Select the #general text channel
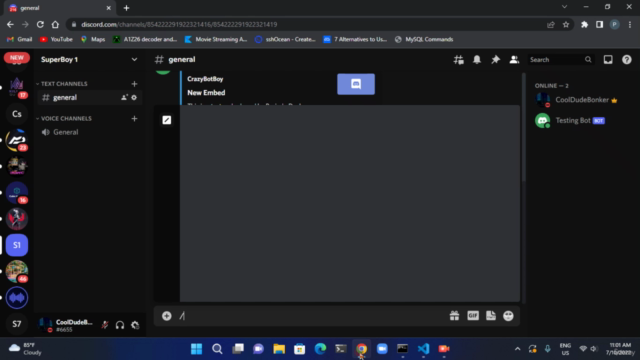This screenshot has width=640, height=360. click(x=89, y=98)
